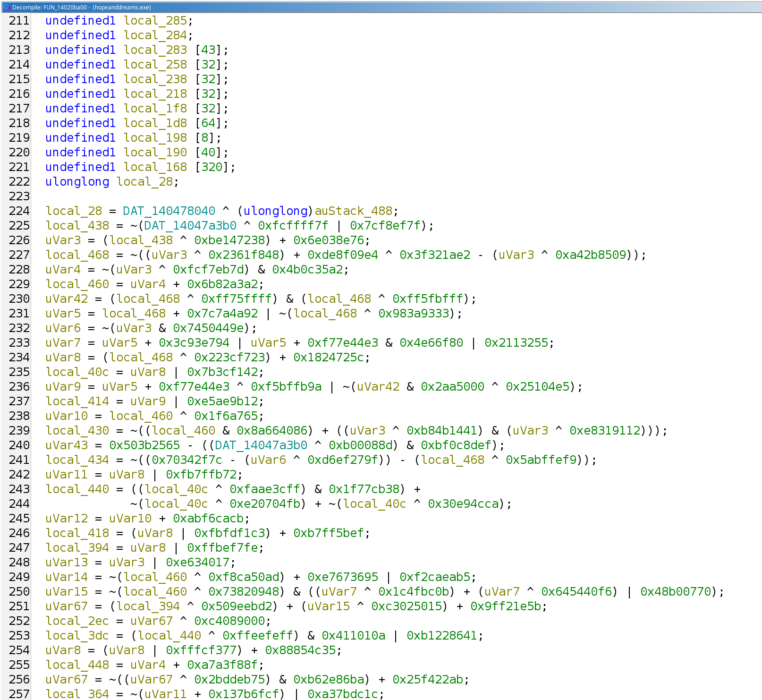The width and height of the screenshot is (762, 700).
Task: Click the Decompiler icon in the title bar
Action: (6, 8)
